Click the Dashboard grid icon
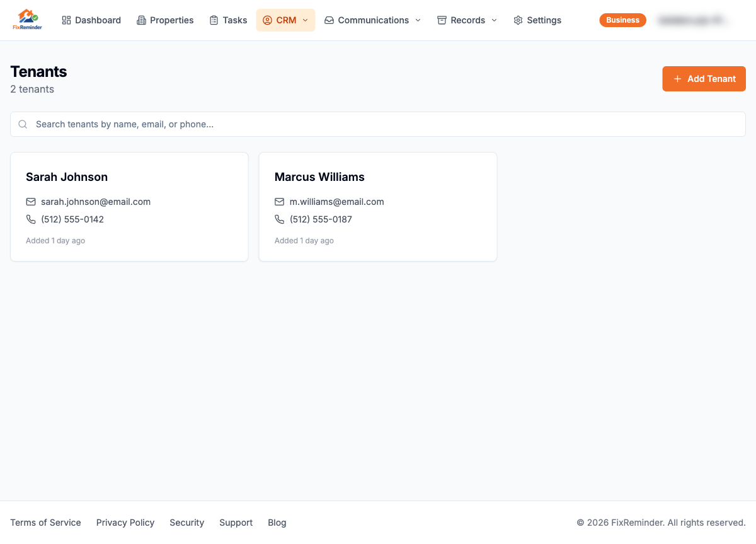Viewport: 756px width, 544px height. [66, 20]
